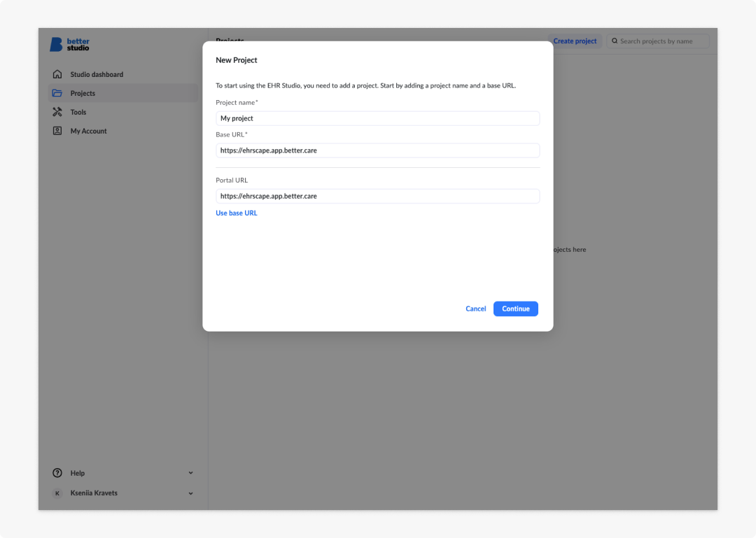This screenshot has height=538, width=756.
Task: Click the Portal URL label
Action: [x=232, y=180]
